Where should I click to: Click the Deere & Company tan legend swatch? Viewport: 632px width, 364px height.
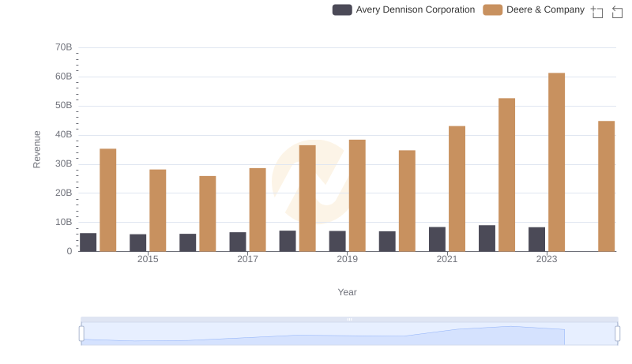click(x=492, y=9)
